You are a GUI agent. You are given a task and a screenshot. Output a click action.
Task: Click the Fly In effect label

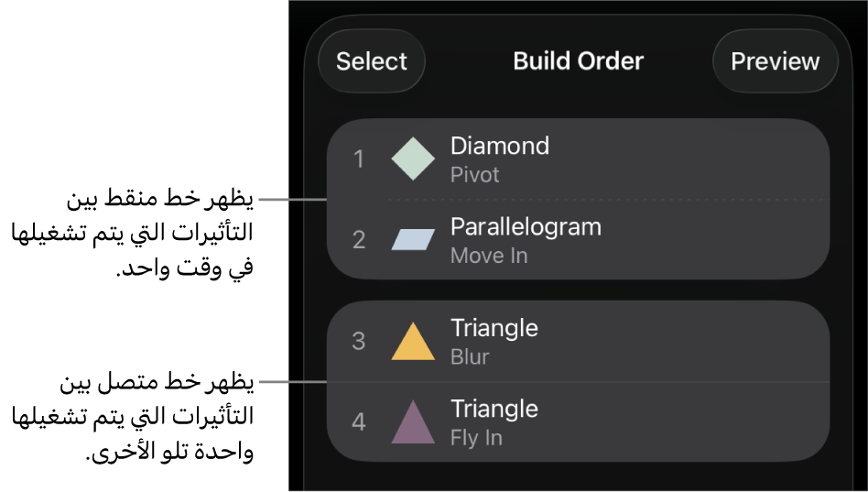pos(476,438)
